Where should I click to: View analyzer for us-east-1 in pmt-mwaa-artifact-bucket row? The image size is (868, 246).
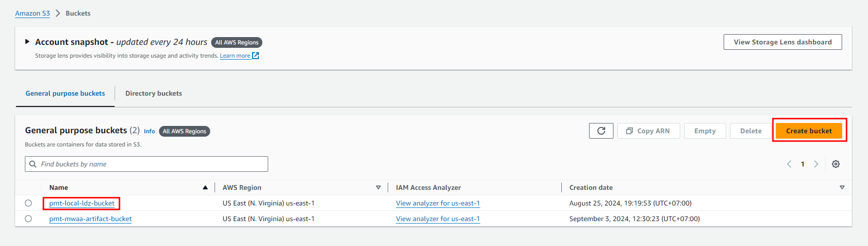pyautogui.click(x=438, y=219)
